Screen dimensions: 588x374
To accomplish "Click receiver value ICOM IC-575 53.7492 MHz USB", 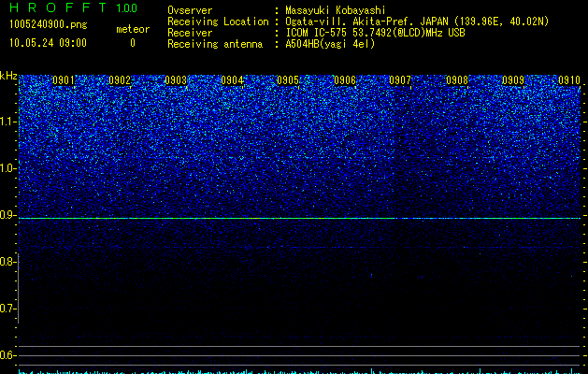I will coord(375,33).
